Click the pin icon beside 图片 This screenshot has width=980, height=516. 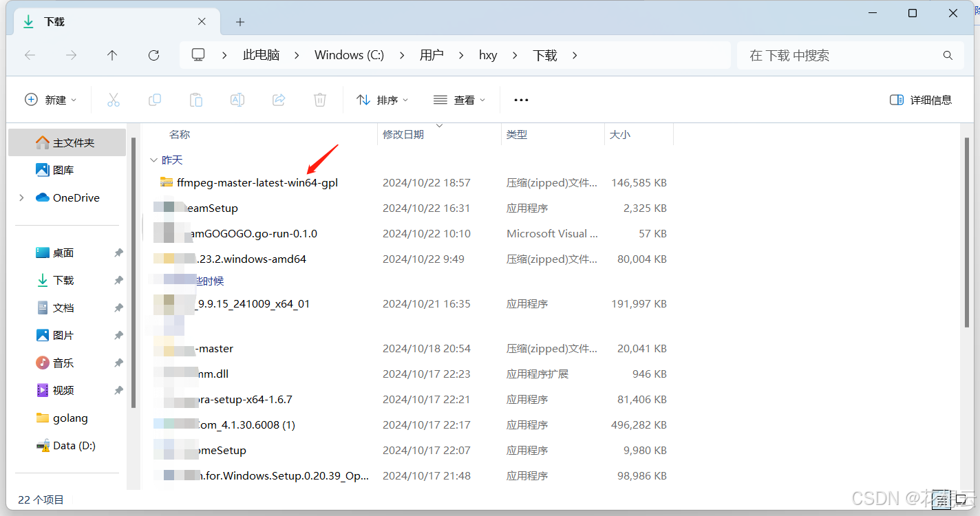pos(118,335)
